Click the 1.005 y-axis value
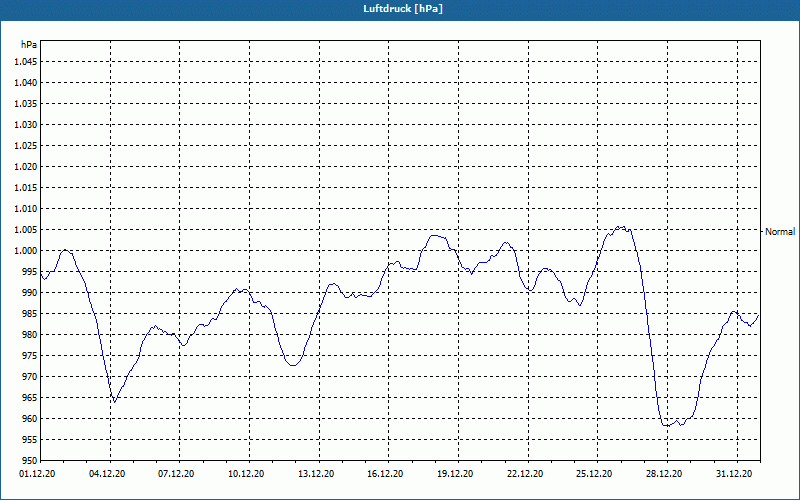Image resolution: width=800 pixels, height=500 pixels. click(x=26, y=230)
